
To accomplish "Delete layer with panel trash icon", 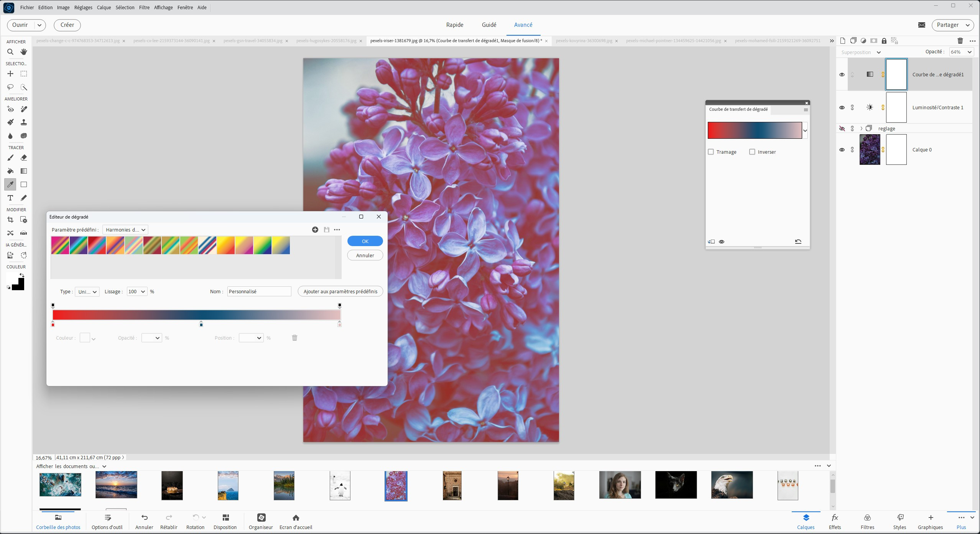I will 960,41.
